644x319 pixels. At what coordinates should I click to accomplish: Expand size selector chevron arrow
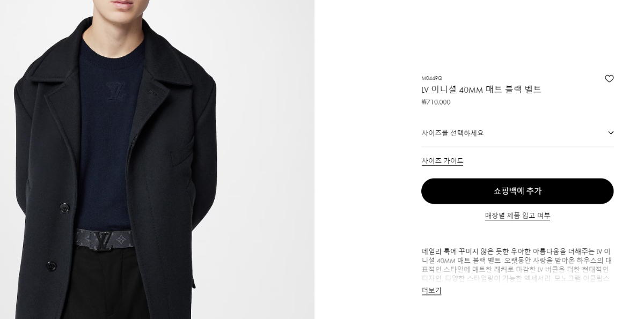coord(611,133)
